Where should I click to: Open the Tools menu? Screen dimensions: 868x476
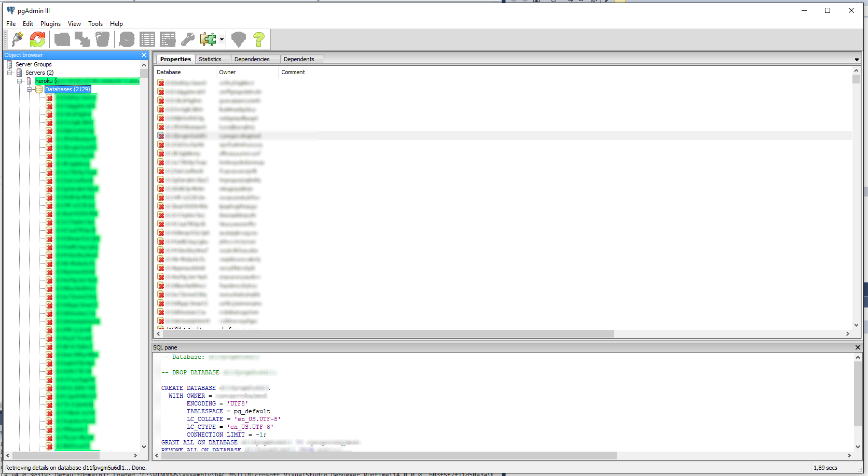click(95, 24)
